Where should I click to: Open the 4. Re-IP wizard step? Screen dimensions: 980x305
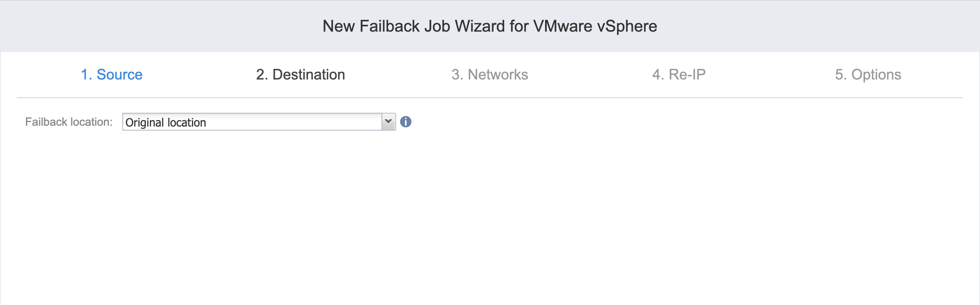pyautogui.click(x=679, y=75)
